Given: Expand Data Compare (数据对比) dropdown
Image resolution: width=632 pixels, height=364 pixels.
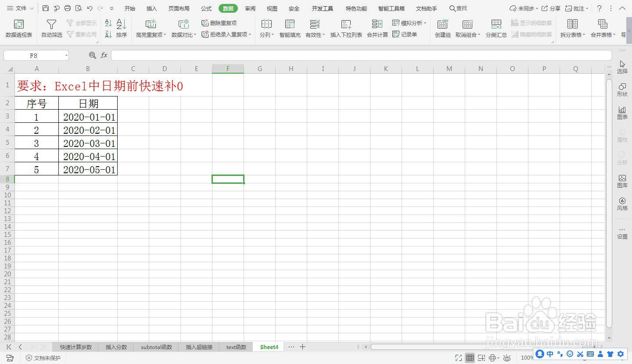Looking at the screenshot, I should tap(195, 35).
